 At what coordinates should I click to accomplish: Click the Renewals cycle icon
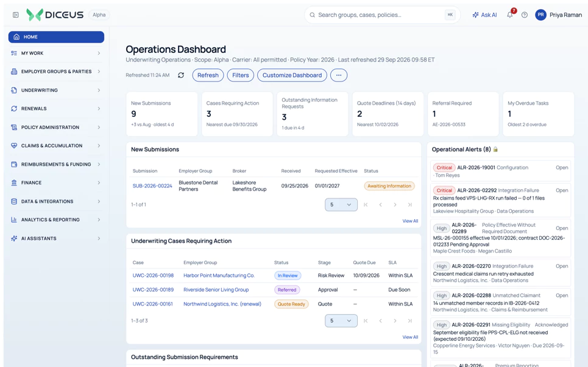[14, 108]
